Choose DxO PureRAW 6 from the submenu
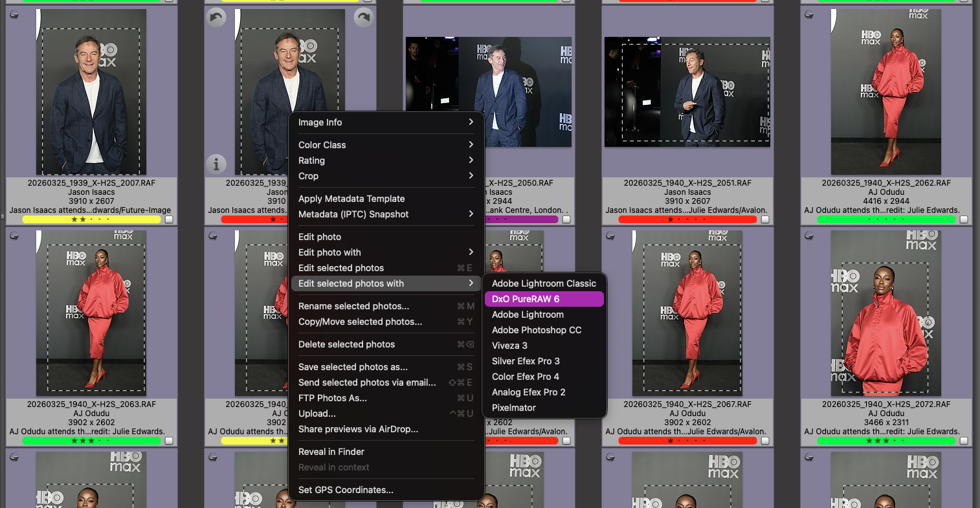The image size is (980, 508). [x=544, y=299]
